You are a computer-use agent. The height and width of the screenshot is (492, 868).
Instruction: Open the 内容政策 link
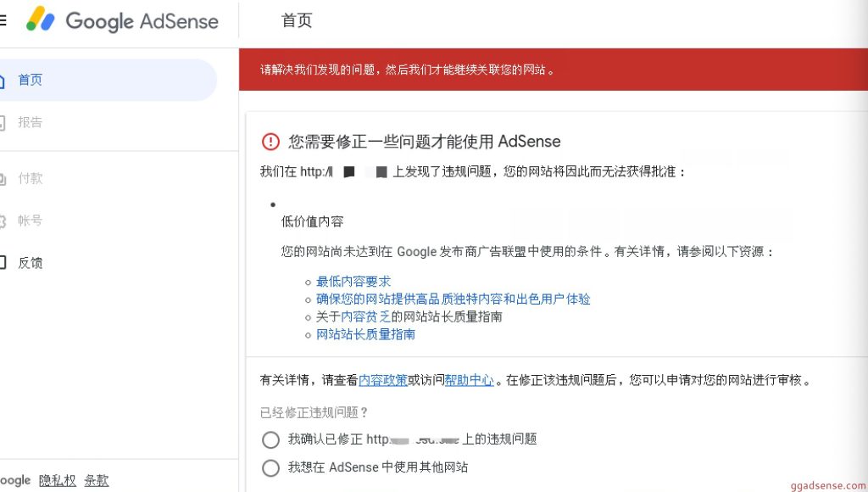click(x=383, y=380)
